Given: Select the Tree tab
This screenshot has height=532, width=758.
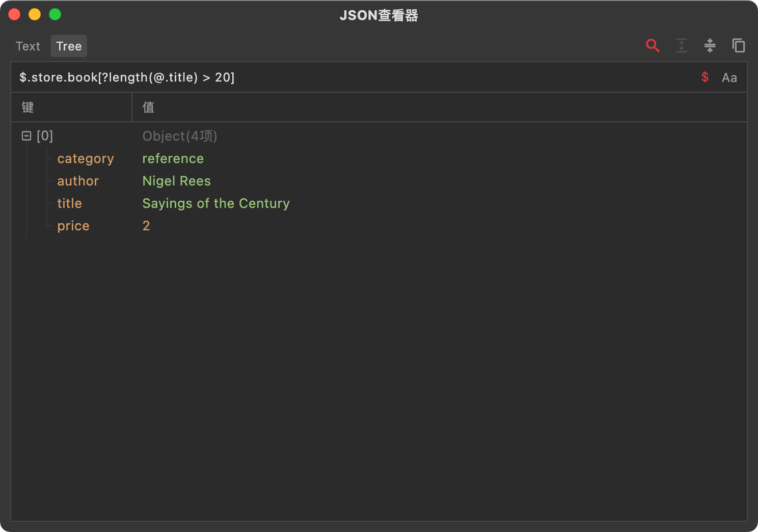Looking at the screenshot, I should click(69, 46).
